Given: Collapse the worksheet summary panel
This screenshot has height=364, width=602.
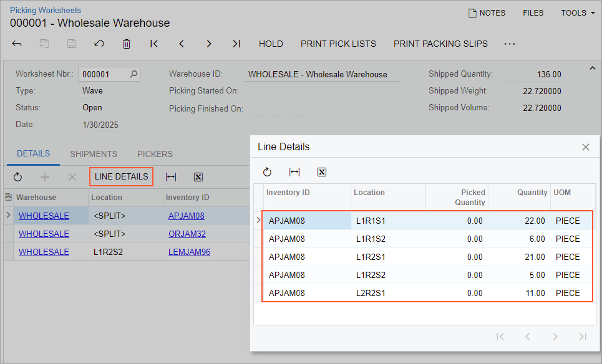Looking at the screenshot, I should pos(592,68).
